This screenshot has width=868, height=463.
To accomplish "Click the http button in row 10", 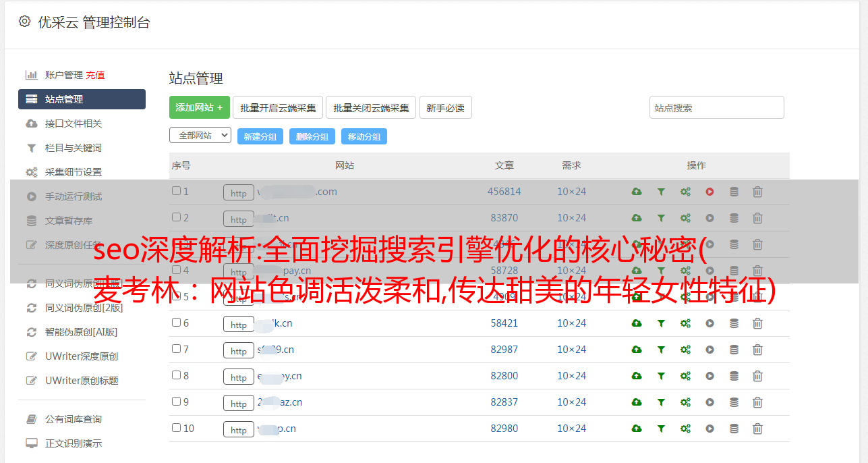I will 239,429.
